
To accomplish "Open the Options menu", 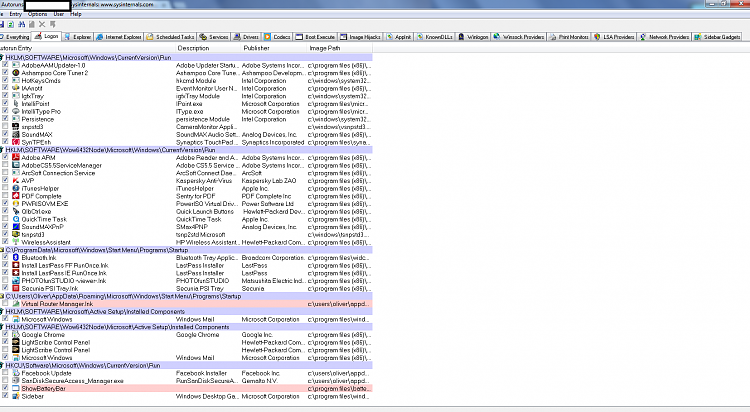I will coord(37,14).
